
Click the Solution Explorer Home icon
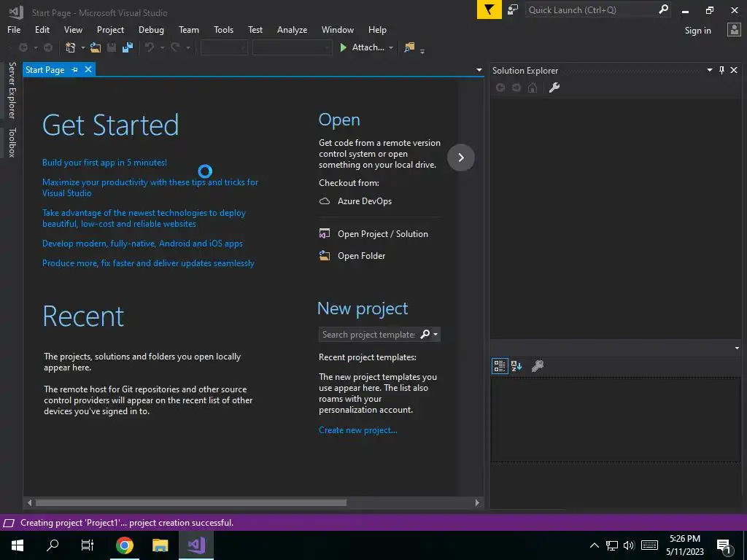533,87
